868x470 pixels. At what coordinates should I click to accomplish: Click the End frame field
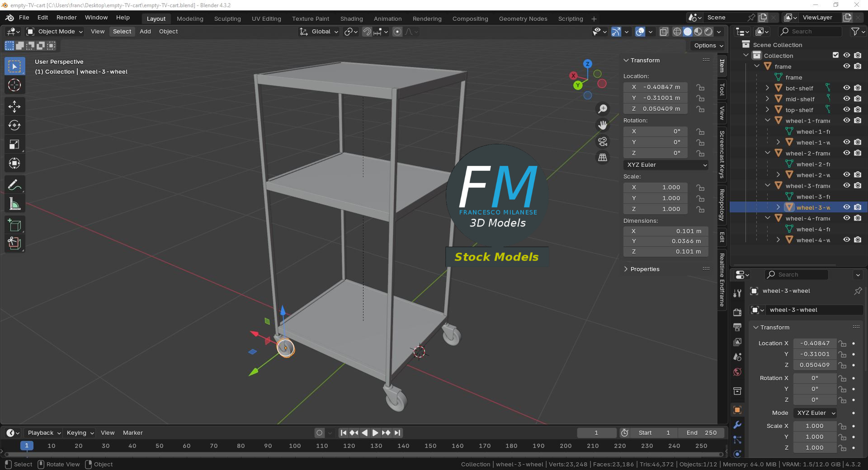[x=701, y=432]
